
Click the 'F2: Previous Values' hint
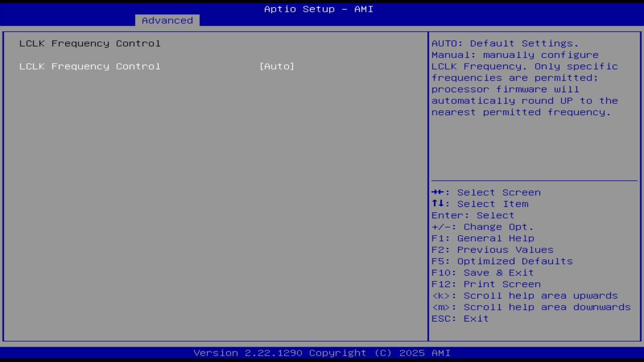(492, 250)
